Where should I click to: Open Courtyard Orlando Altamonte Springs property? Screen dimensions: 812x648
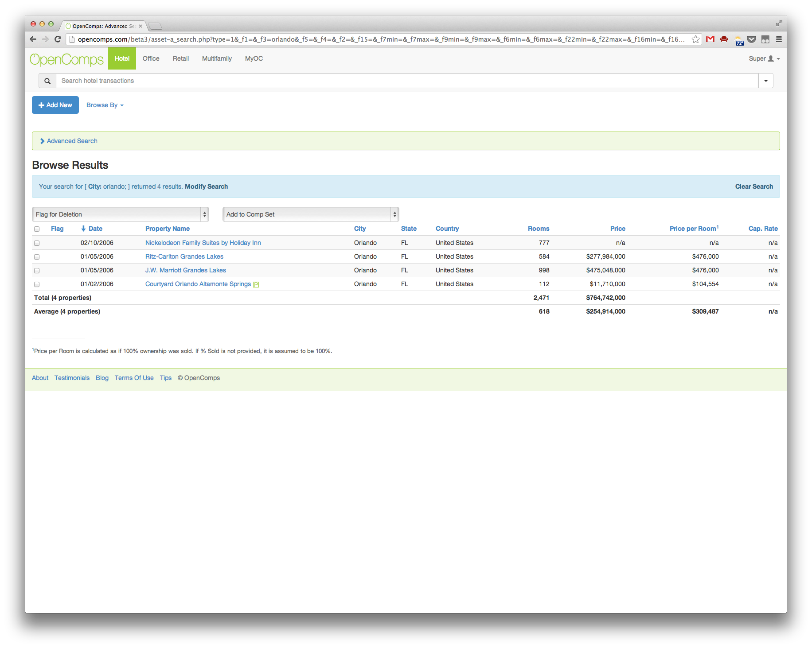198,284
